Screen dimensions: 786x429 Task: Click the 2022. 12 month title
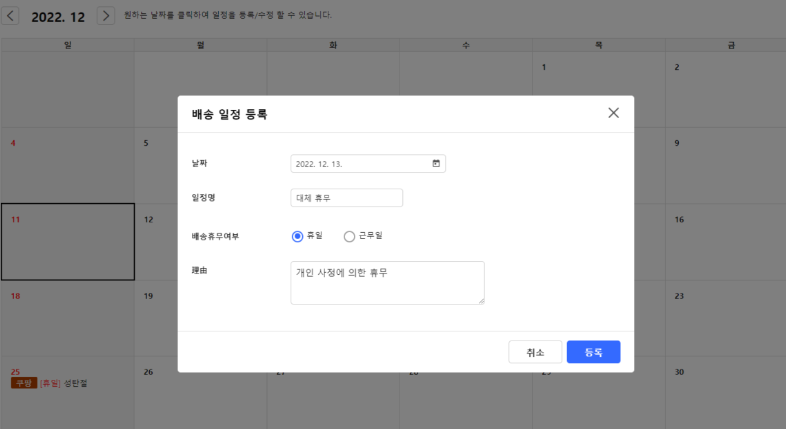coord(58,17)
